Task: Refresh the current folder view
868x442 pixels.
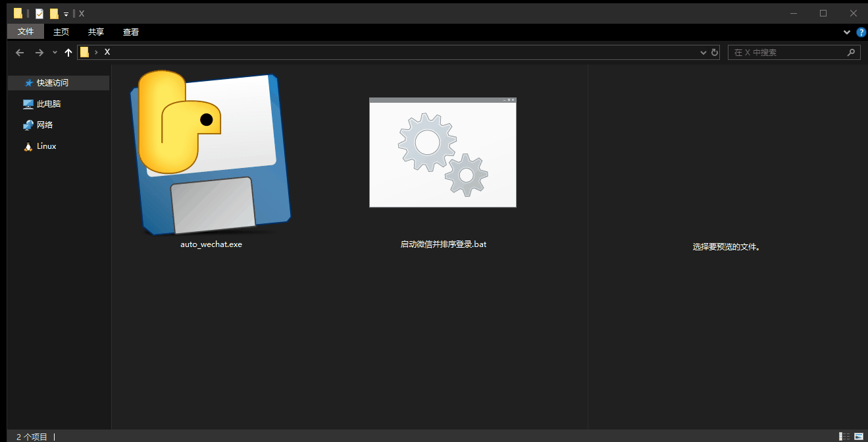Action: 714,53
